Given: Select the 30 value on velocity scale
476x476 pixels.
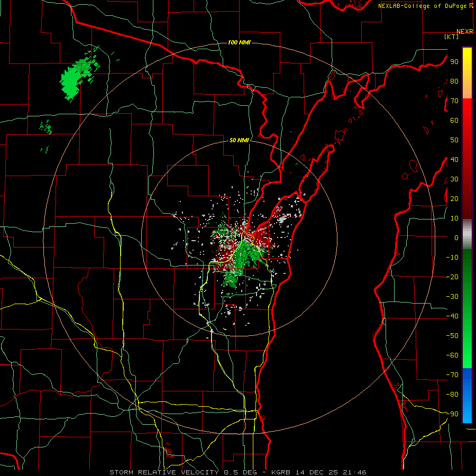Looking at the screenshot, I should click(454, 179).
